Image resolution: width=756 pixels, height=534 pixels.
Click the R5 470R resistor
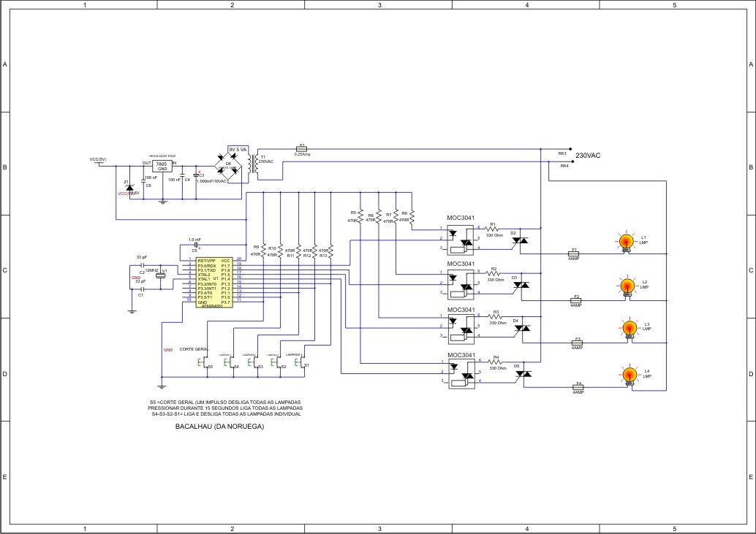(360, 217)
